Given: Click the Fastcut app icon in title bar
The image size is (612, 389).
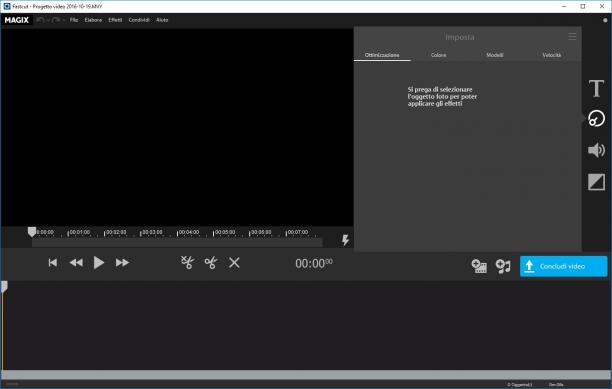Looking at the screenshot, I should [x=7, y=6].
